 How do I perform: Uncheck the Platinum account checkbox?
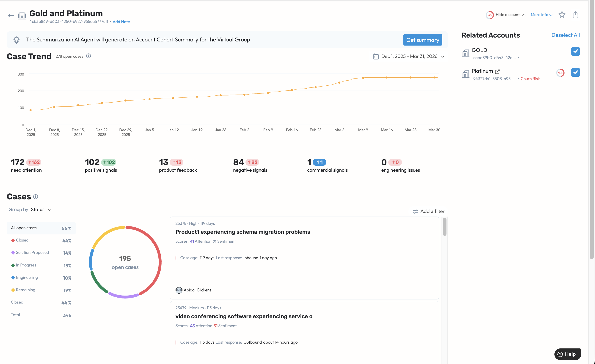(575, 72)
